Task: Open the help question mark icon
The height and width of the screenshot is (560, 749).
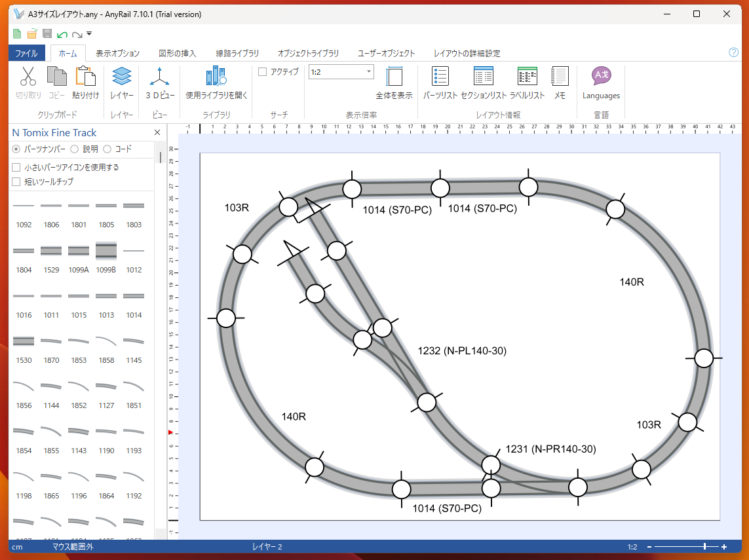Action: click(x=734, y=52)
